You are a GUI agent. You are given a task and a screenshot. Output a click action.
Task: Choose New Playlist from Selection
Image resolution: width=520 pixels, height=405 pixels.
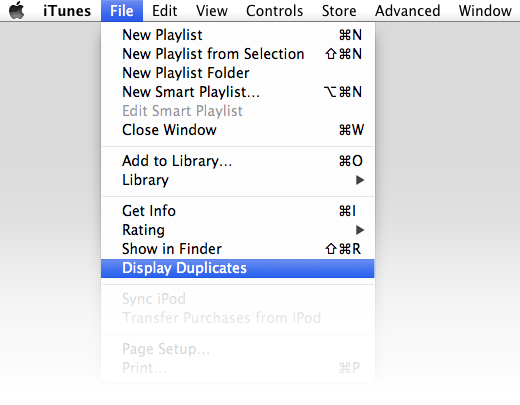click(238, 54)
